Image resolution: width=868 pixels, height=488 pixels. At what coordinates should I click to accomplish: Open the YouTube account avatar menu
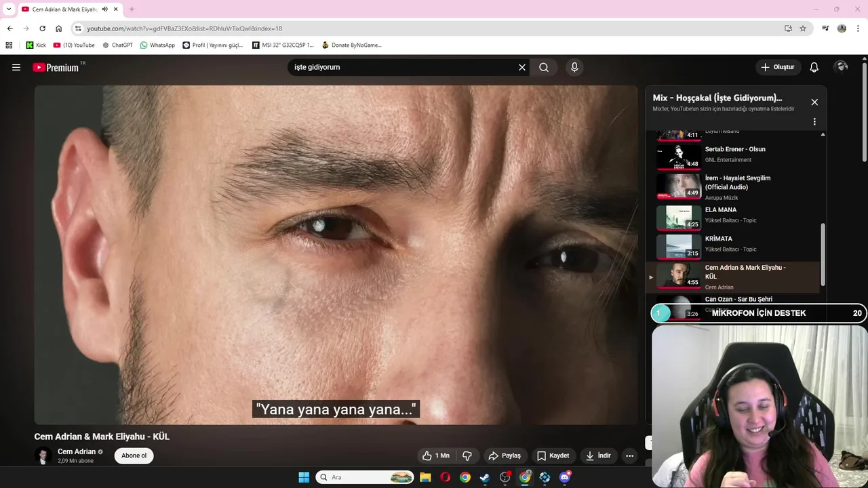842,67
